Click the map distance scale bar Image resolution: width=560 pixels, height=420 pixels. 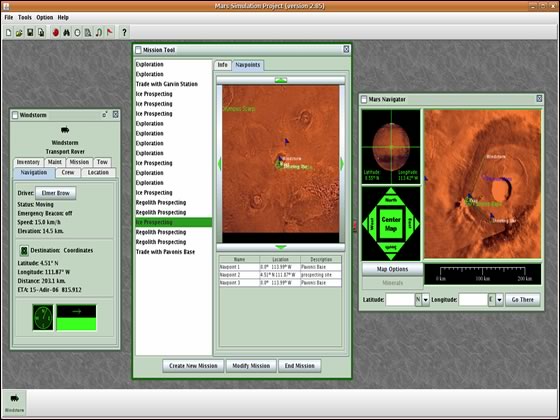click(482, 274)
